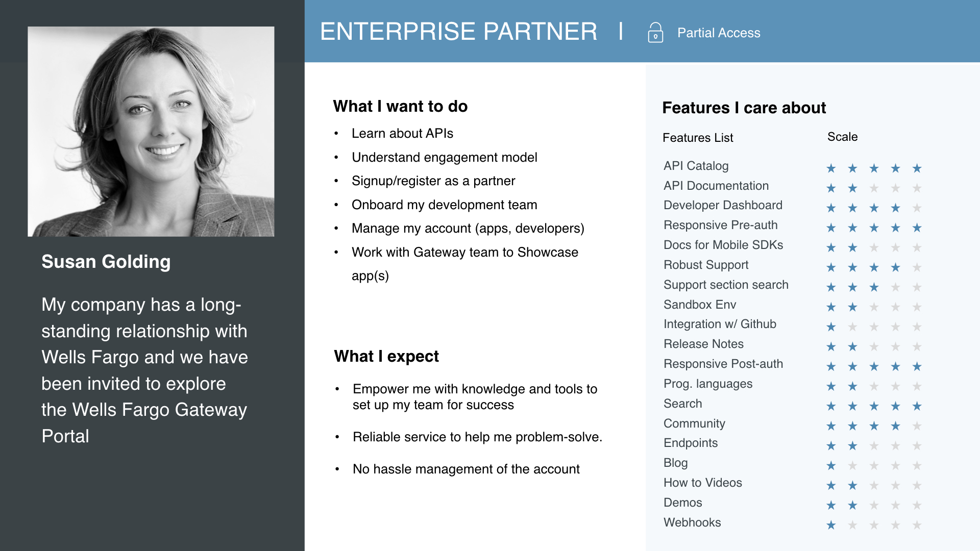Click the third star for API Documentation
The height and width of the screenshot is (551, 980).
(874, 188)
